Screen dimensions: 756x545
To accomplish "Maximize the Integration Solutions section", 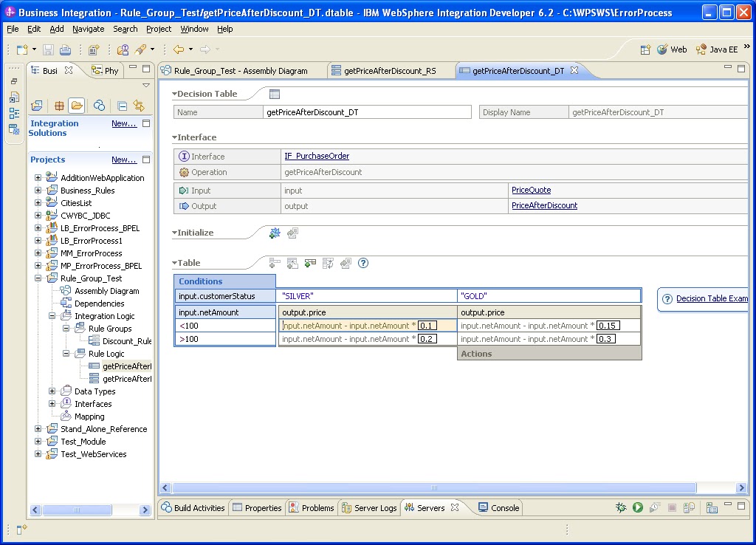I will click(x=147, y=123).
